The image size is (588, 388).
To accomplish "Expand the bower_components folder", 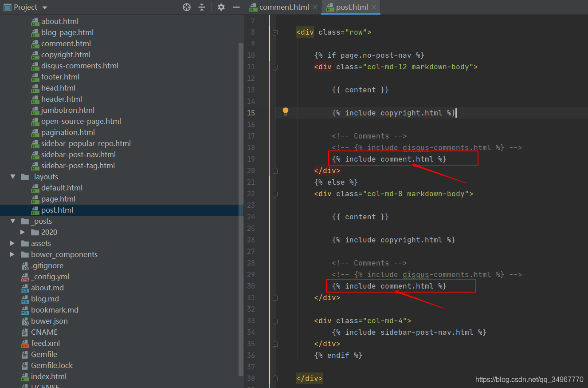I will (13, 254).
